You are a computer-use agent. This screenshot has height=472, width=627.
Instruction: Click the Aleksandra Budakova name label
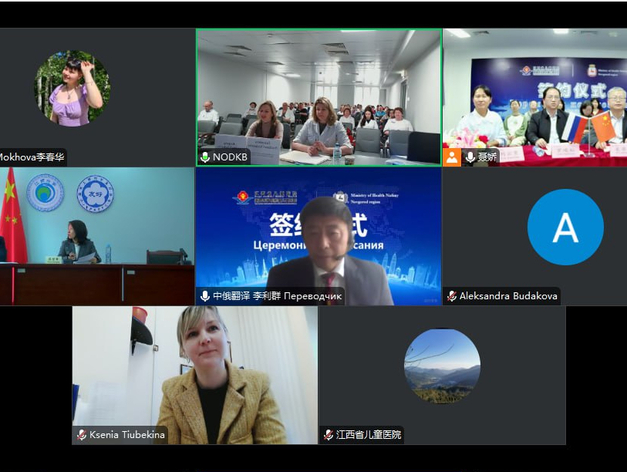[x=508, y=296]
